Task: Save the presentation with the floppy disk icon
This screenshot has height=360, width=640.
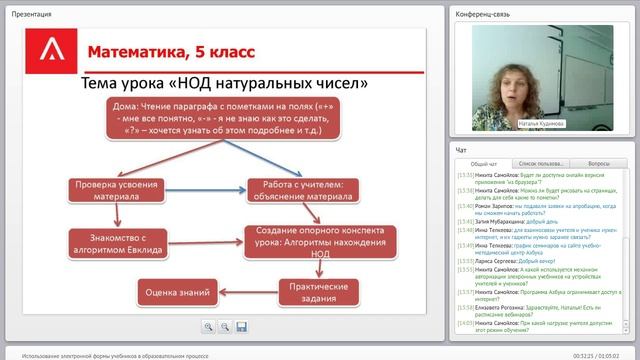Action: click(x=242, y=327)
